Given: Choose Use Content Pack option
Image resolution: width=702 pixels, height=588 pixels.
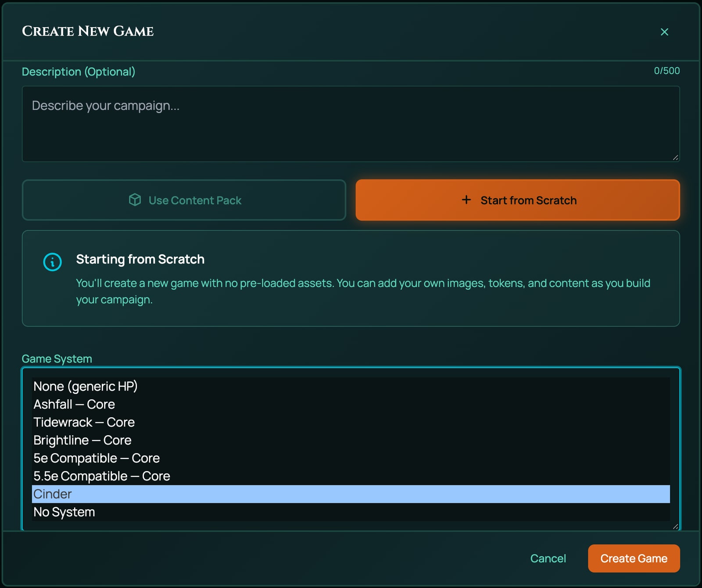Looking at the screenshot, I should (184, 200).
